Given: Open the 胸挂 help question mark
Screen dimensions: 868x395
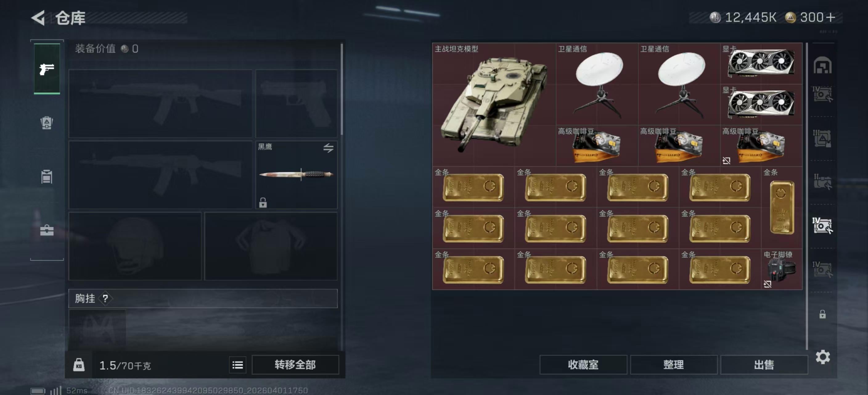Looking at the screenshot, I should pos(105,298).
